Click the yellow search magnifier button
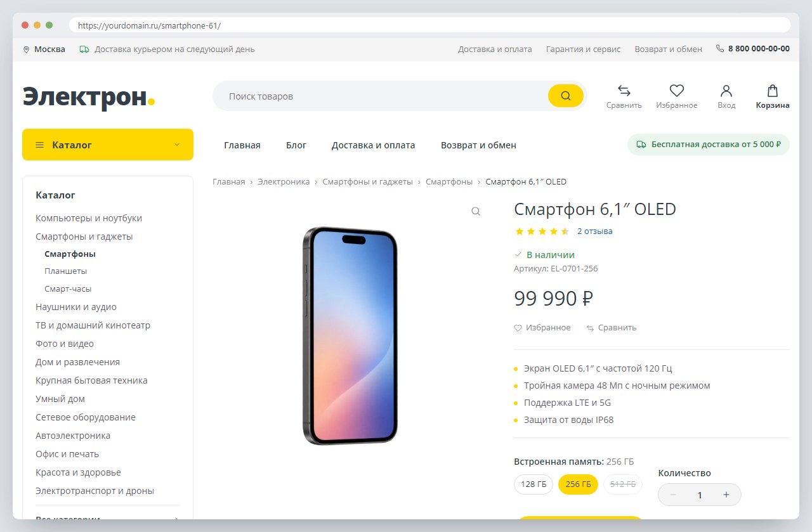Image resolution: width=812 pixels, height=532 pixels. [565, 96]
